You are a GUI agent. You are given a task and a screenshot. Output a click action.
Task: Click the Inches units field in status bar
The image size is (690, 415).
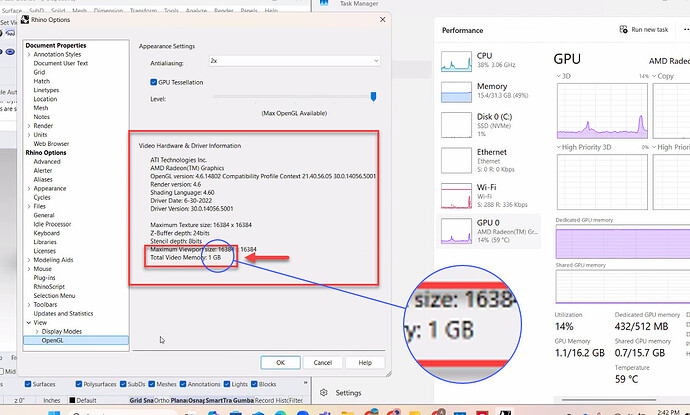51,400
